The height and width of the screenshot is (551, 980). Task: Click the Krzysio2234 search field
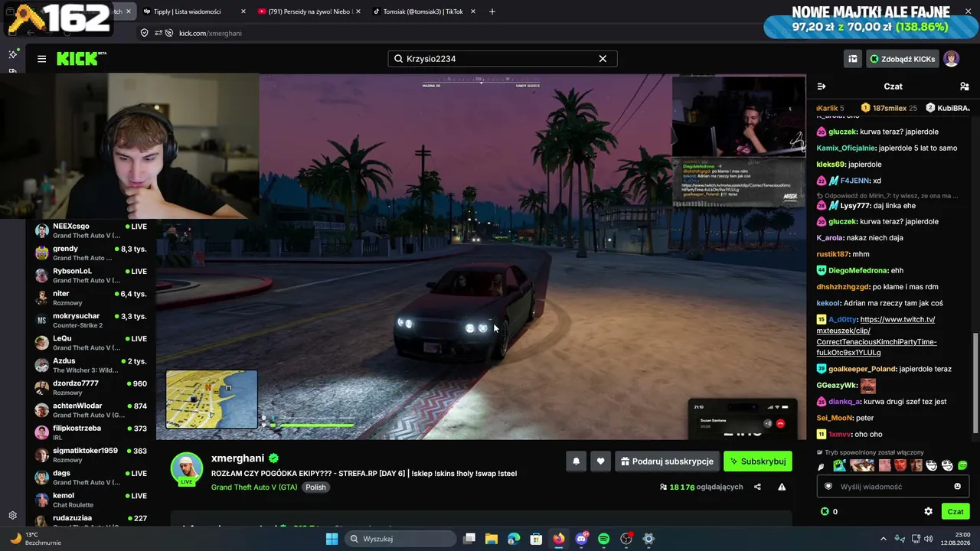click(502, 59)
